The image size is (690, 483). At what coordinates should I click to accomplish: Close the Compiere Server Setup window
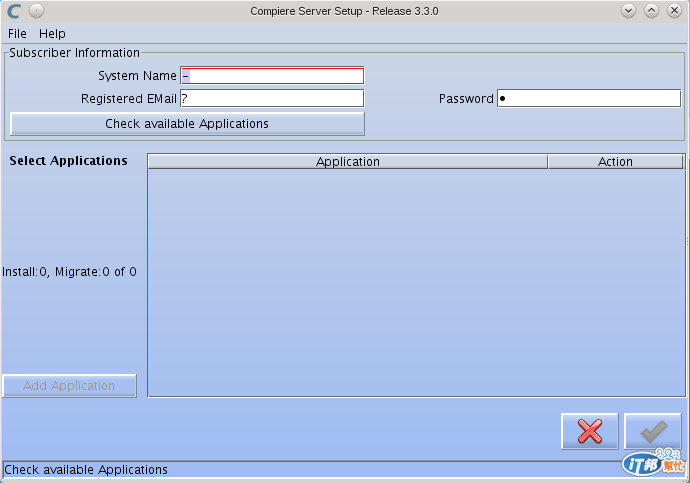point(674,11)
